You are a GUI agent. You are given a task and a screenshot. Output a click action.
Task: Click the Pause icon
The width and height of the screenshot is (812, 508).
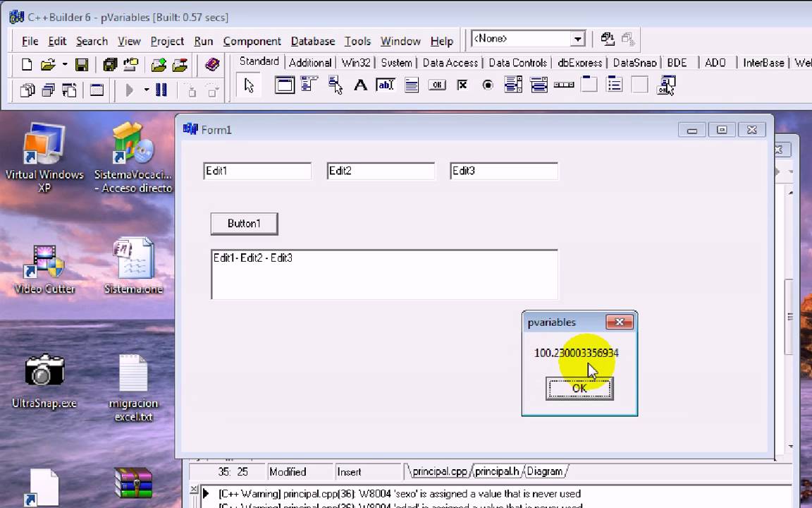161,90
